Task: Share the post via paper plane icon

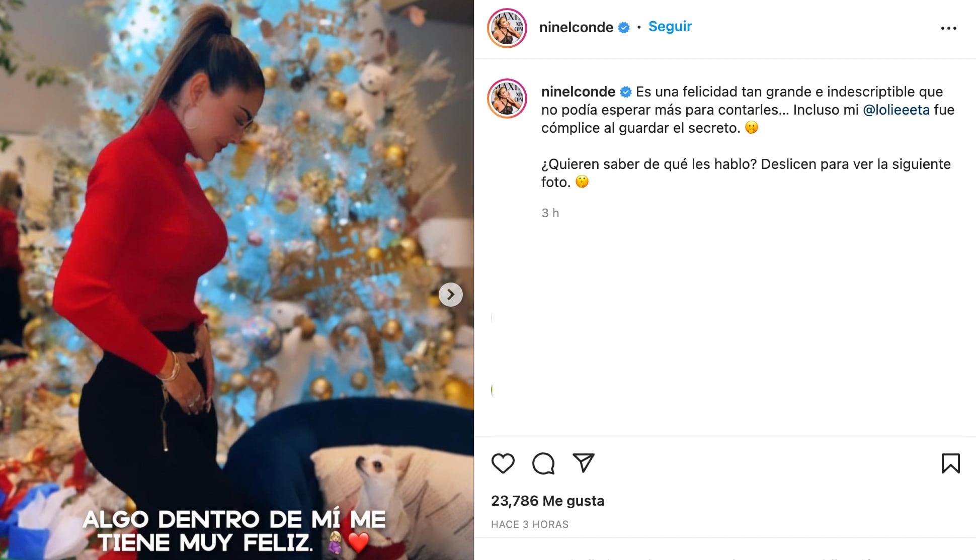Action: tap(584, 463)
